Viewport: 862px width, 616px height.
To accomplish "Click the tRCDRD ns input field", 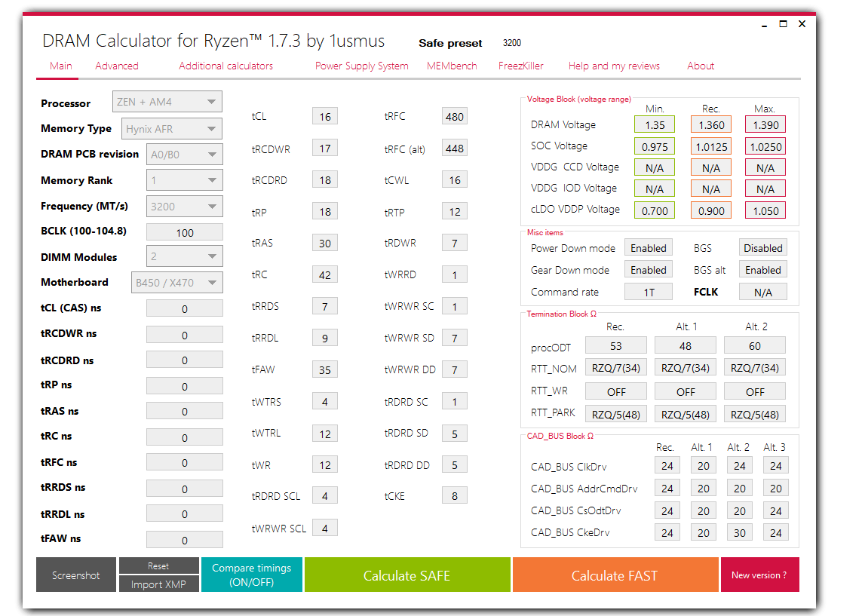I will click(x=184, y=360).
